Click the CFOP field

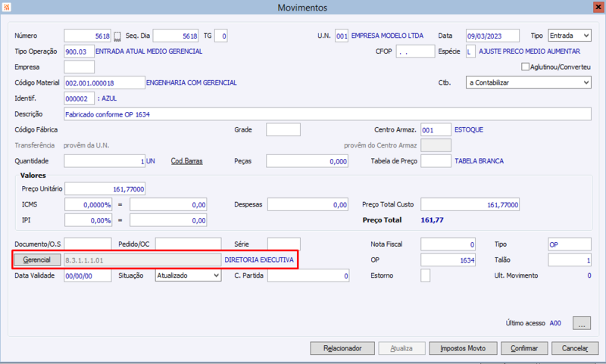(415, 51)
